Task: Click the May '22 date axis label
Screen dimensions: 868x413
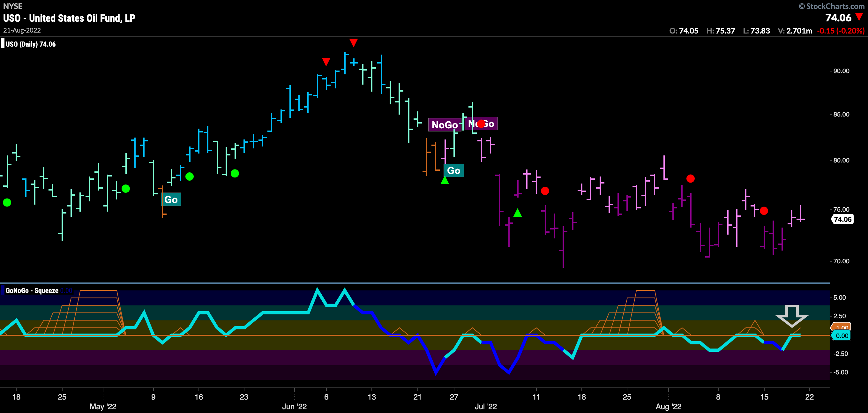Action: 103,407
